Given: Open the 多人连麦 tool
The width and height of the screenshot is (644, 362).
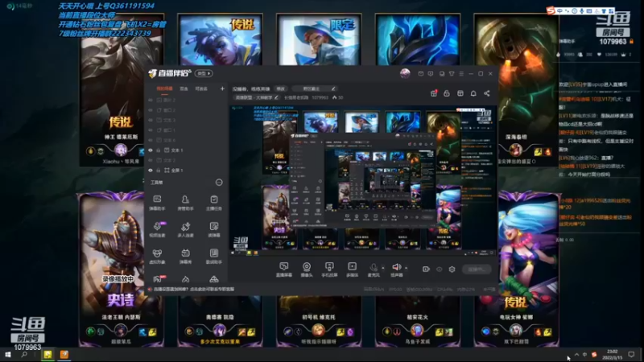Looking at the screenshot, I should (185, 229).
